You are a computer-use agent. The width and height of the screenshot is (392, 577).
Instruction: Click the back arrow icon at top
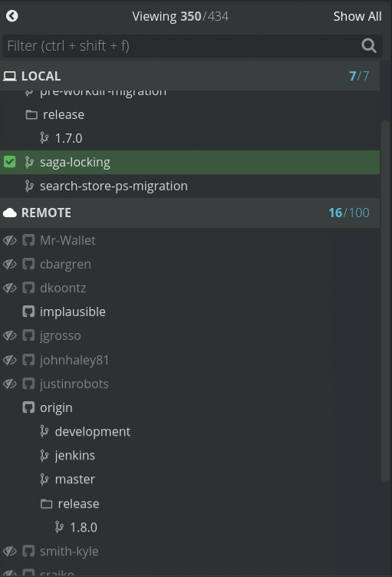pos(12,16)
